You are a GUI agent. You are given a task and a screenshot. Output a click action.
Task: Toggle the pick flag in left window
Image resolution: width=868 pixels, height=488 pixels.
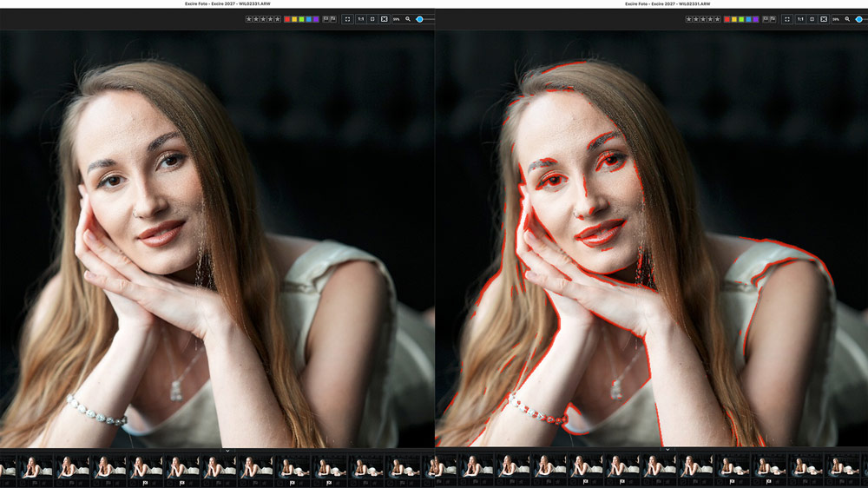[326, 19]
